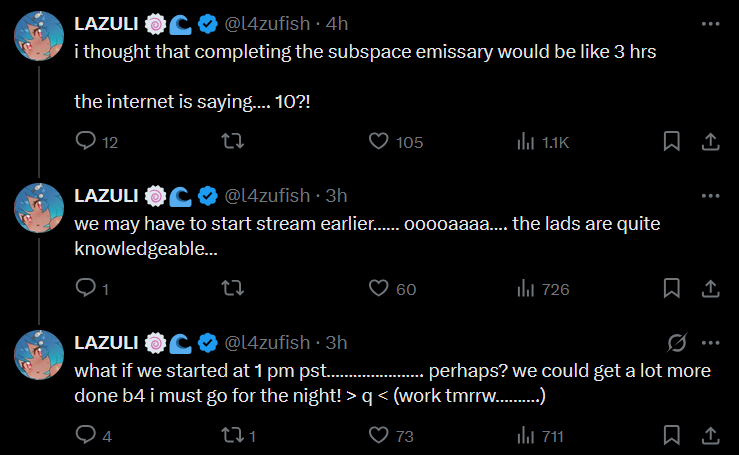
Task: Open more options on the second tweet
Action: tap(710, 194)
